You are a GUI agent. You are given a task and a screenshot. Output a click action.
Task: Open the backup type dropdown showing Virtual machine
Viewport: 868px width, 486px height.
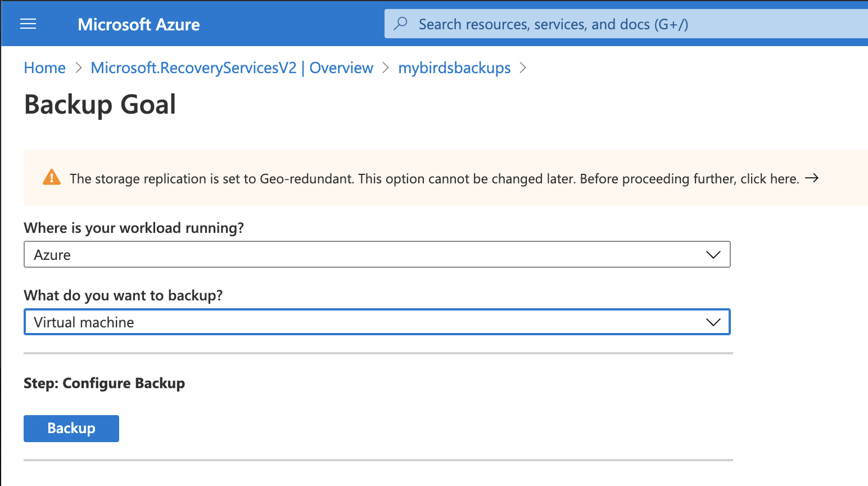point(377,322)
